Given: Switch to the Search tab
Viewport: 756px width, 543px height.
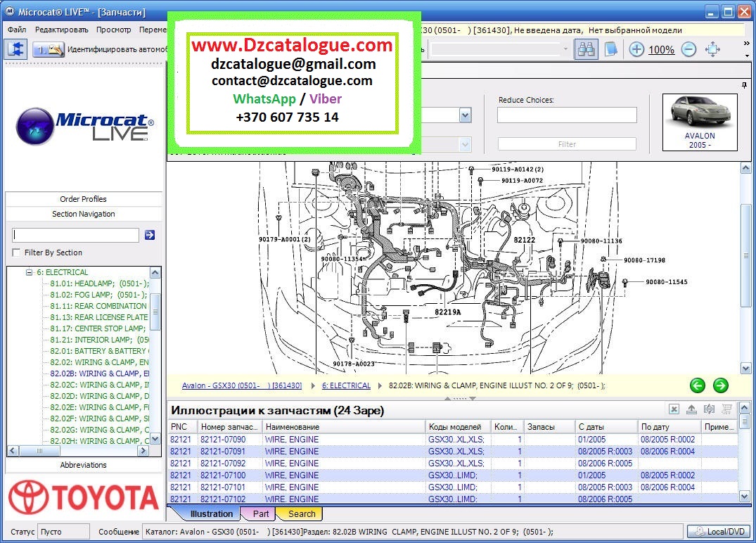Looking at the screenshot, I should [x=302, y=513].
